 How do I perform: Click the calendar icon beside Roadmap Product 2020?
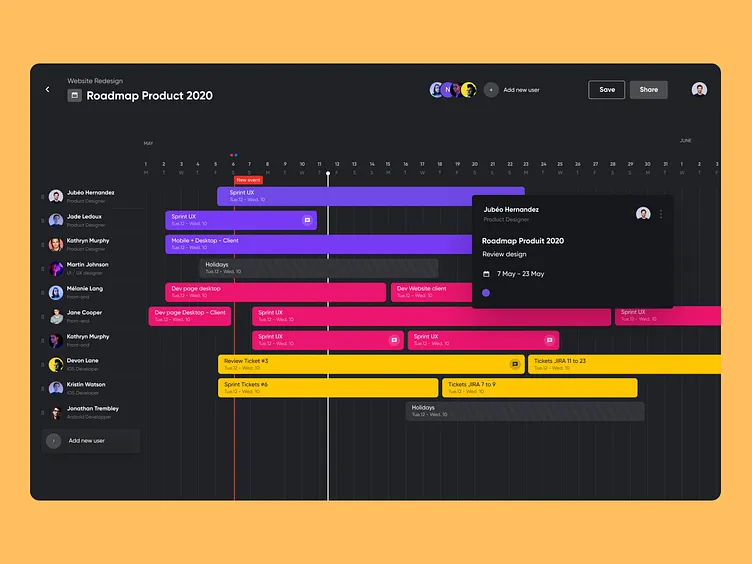click(x=74, y=96)
